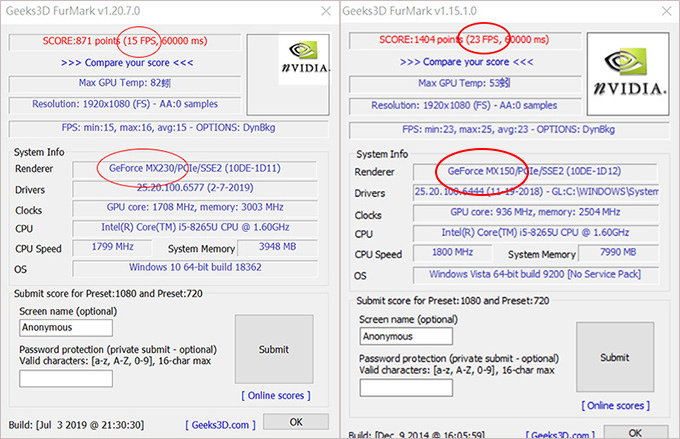Close the FurMark v1.15.1.0 window
This screenshot has width=680, height=439.
[x=667, y=11]
